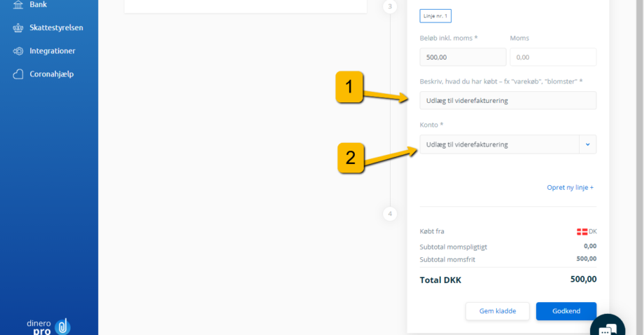Focus the Beløb inkl. moms field
This screenshot has height=335, width=644.
(463, 57)
